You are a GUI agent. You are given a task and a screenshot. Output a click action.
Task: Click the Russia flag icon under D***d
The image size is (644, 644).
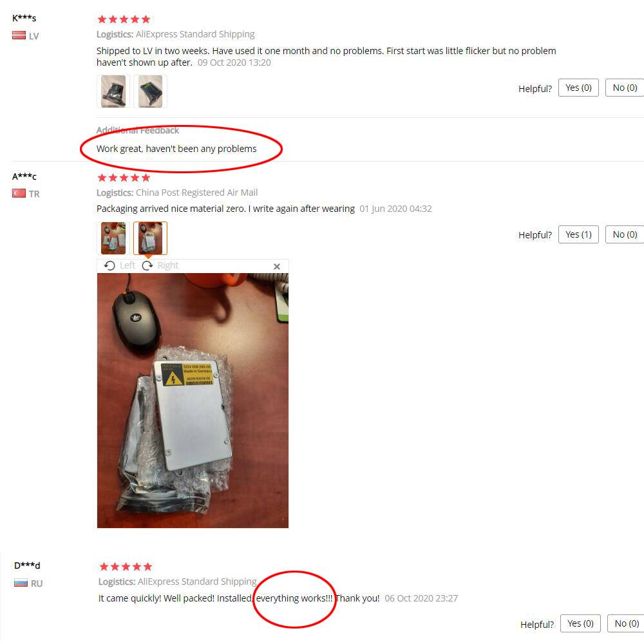(21, 583)
